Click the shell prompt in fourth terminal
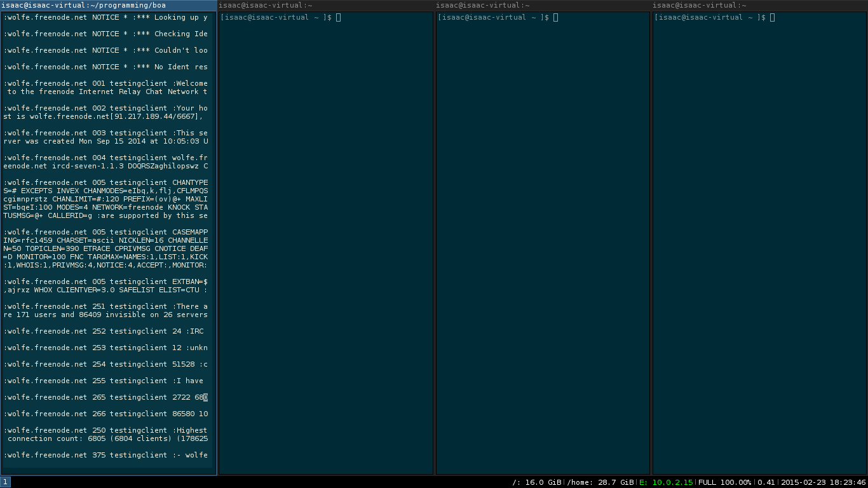This screenshot has height=488, width=868. (710, 17)
